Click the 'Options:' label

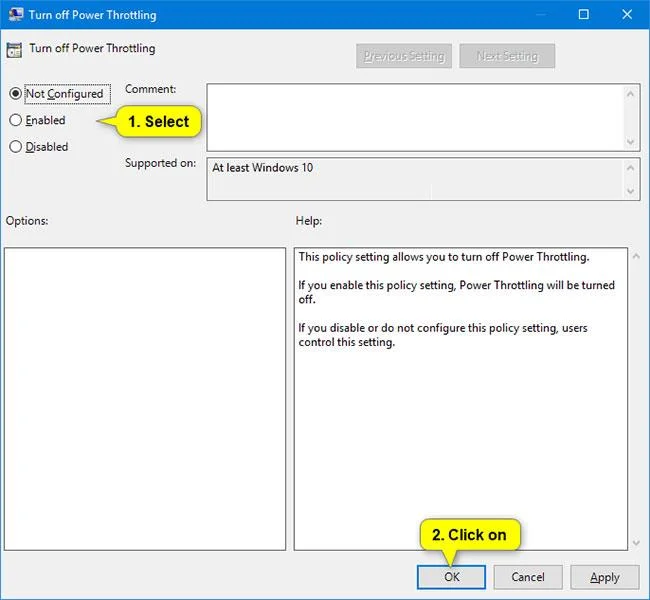(27, 221)
